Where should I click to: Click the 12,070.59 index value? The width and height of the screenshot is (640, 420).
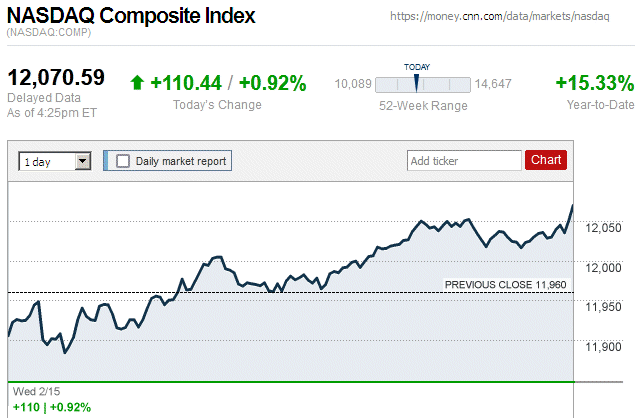click(x=56, y=77)
